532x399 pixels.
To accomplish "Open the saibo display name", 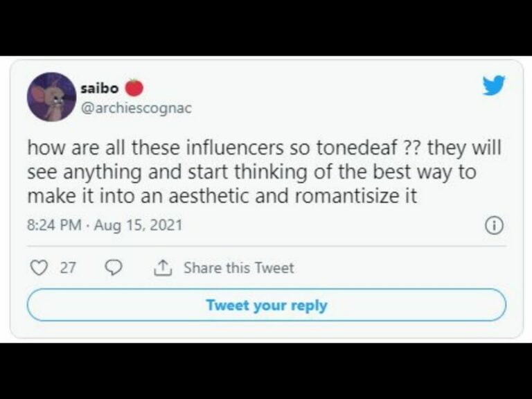I will [100, 89].
